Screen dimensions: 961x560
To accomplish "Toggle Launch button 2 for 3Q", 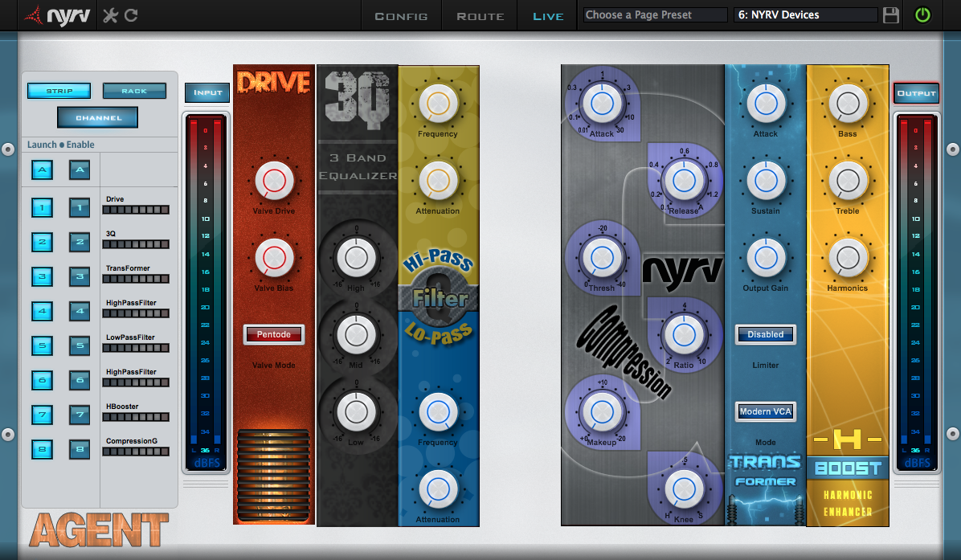I will (x=43, y=242).
